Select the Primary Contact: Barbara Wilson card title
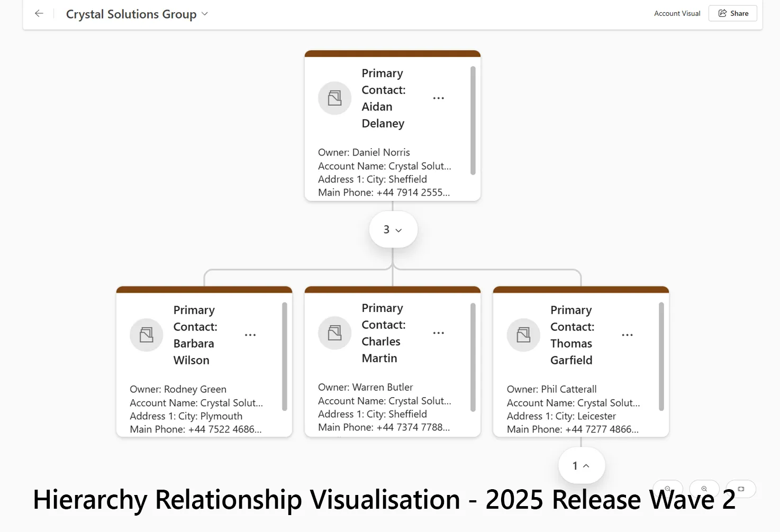 (x=195, y=335)
